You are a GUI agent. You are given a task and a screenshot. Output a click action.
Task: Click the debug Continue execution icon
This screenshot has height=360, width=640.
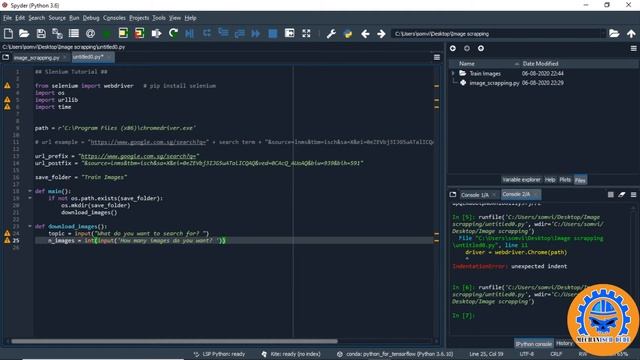tap(256, 33)
